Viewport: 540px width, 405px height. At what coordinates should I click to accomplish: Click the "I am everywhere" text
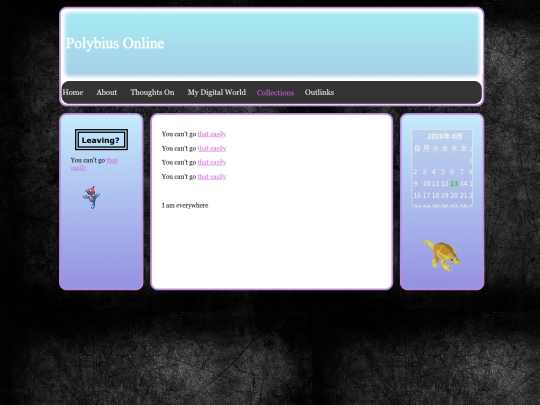185,206
